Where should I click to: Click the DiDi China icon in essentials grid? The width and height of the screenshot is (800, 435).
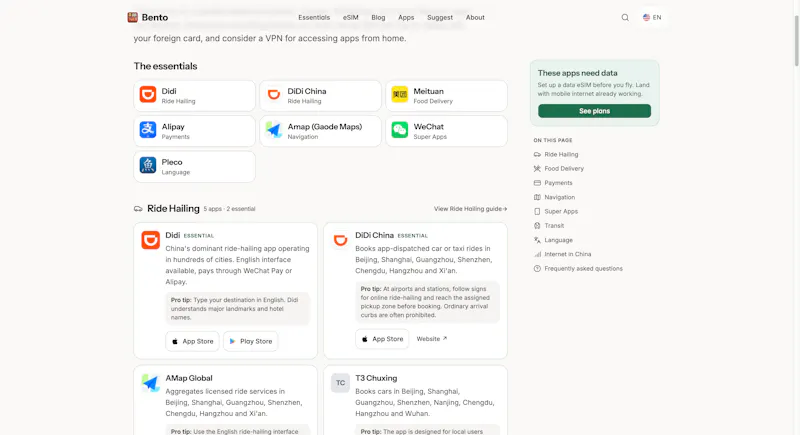click(x=274, y=94)
